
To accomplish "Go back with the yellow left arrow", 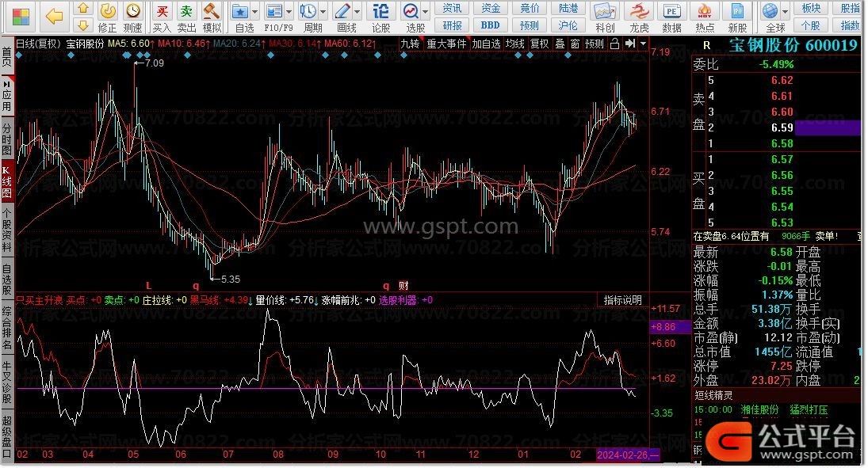I will [x=54, y=16].
